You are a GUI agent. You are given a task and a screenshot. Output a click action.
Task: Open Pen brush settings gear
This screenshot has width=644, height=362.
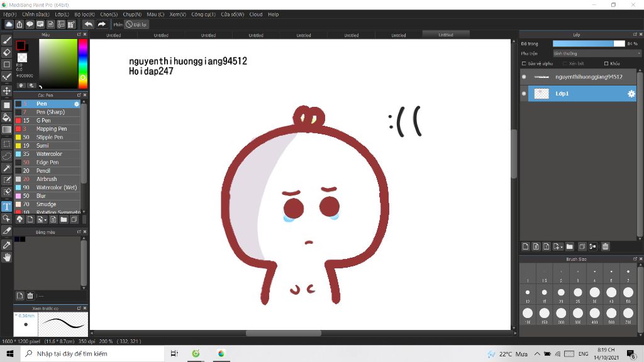coord(76,104)
